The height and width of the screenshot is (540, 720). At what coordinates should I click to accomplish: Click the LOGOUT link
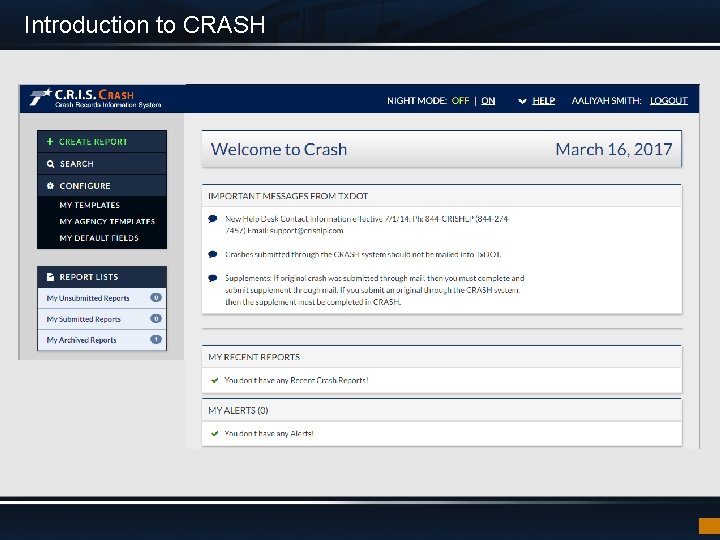pyautogui.click(x=669, y=101)
